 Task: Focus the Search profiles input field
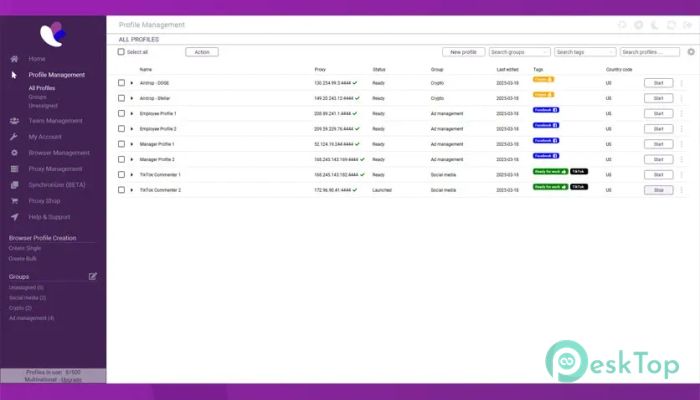pos(650,52)
